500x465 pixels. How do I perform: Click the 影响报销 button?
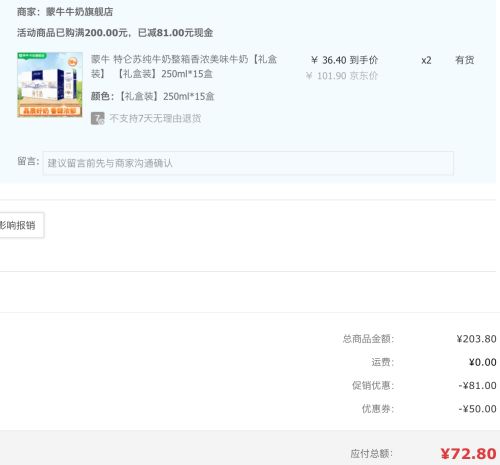[x=21, y=225]
